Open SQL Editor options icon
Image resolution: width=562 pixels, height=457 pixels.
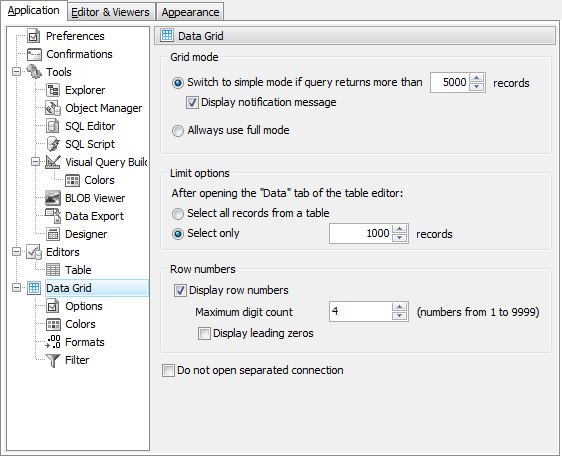(x=53, y=126)
